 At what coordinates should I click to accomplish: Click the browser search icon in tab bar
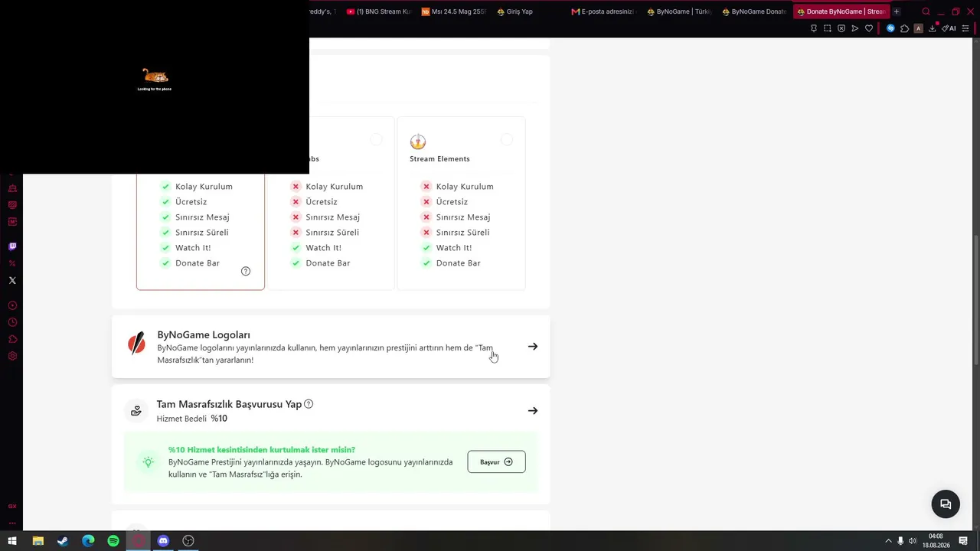click(926, 11)
